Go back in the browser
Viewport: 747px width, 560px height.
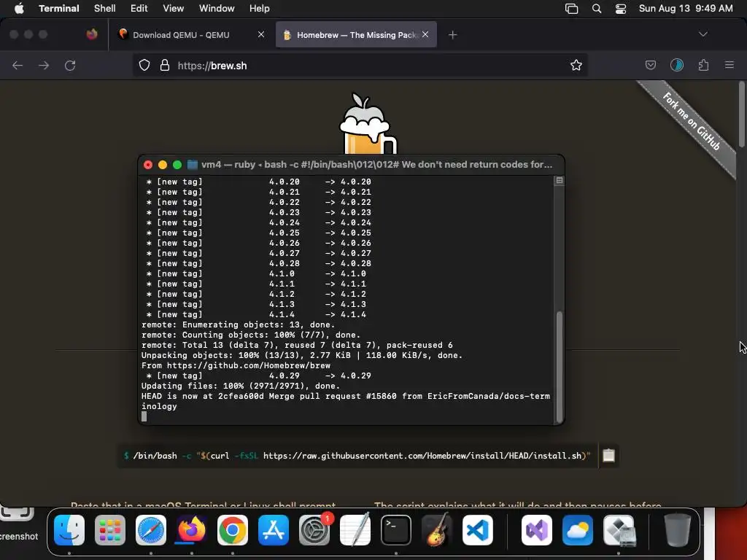pos(18,65)
